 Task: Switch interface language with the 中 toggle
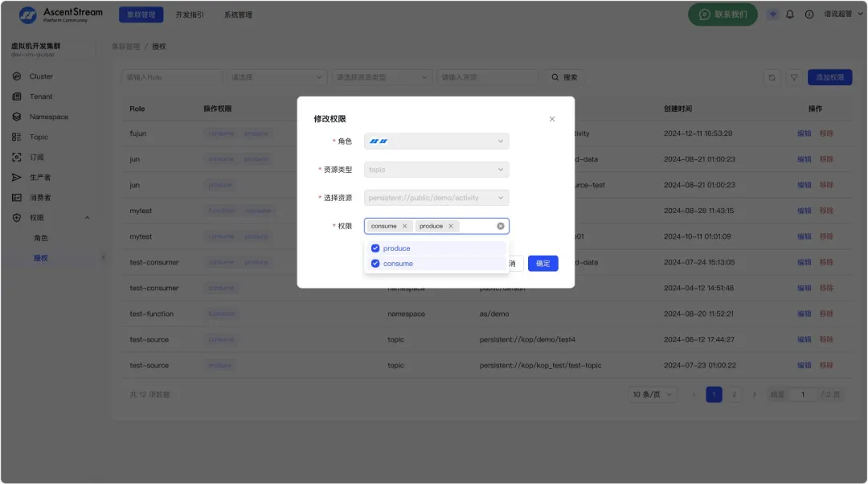click(772, 14)
